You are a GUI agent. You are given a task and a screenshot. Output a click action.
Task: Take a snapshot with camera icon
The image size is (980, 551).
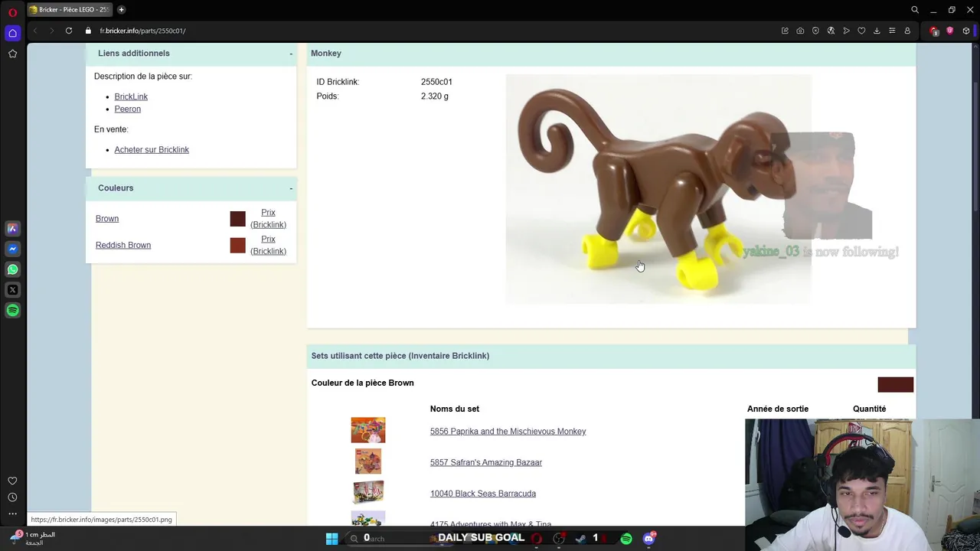[800, 31]
